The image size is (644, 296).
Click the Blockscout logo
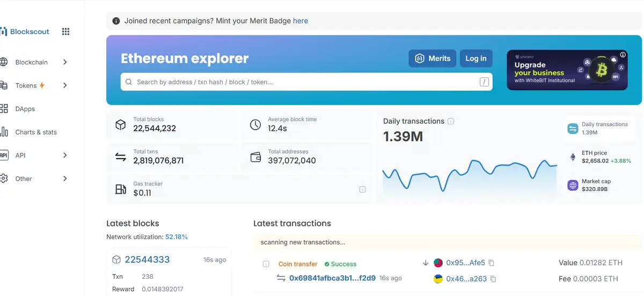(x=25, y=32)
